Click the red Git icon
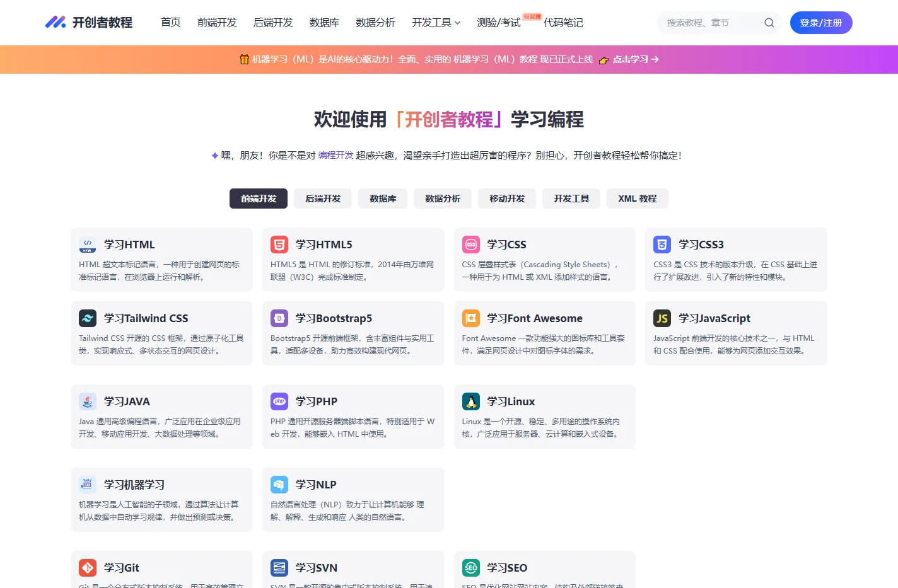Viewport: 898px width, 588px height. 88,568
